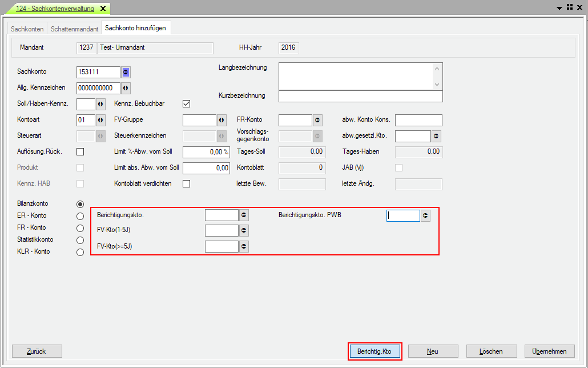Open the Schattenmandant tab

pos(74,29)
